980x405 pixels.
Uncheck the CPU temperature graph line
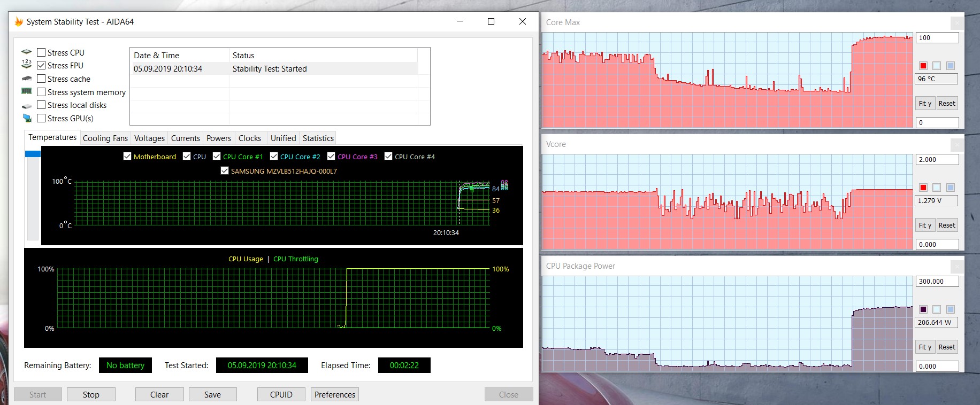click(x=187, y=156)
